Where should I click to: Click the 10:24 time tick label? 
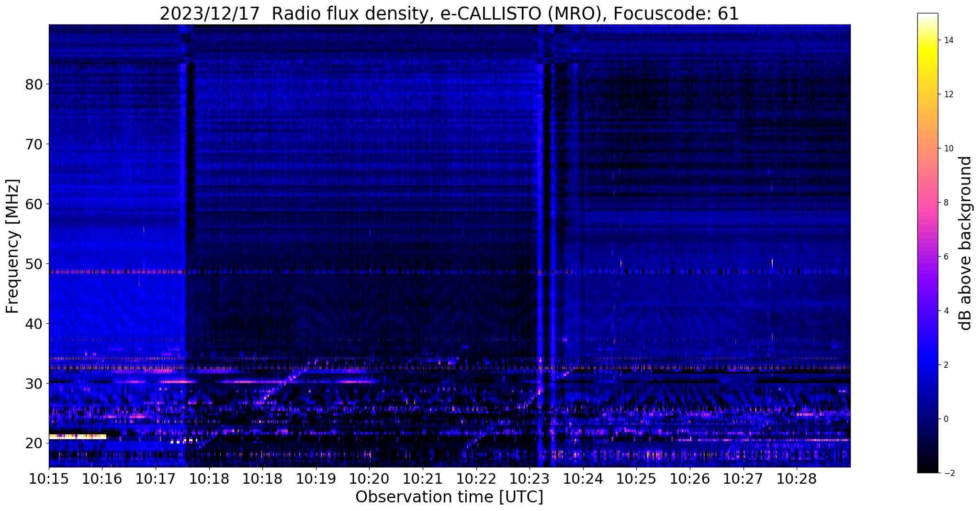(583, 479)
